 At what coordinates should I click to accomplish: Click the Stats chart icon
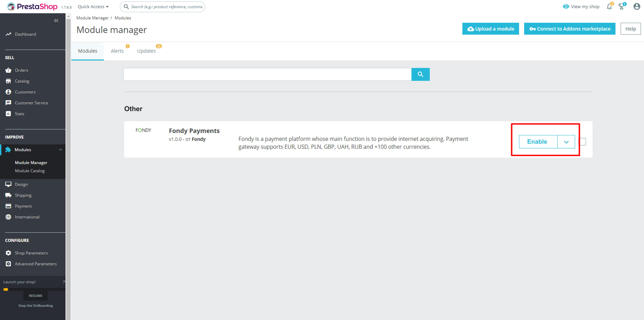pos(8,114)
